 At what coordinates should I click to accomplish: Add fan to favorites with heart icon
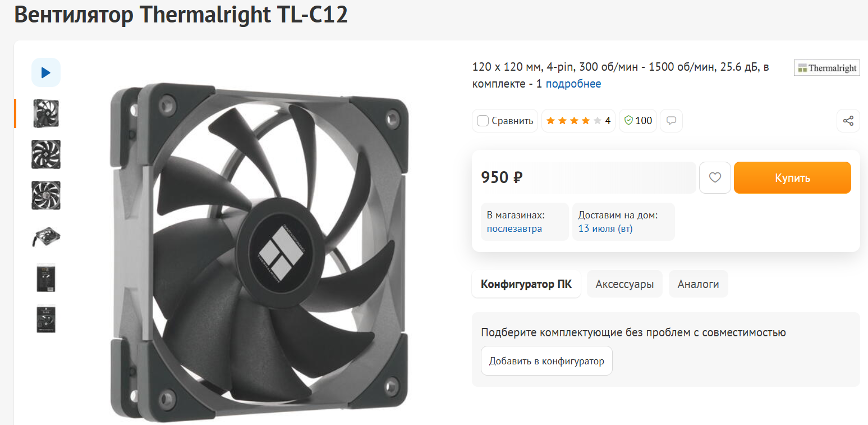(x=715, y=177)
